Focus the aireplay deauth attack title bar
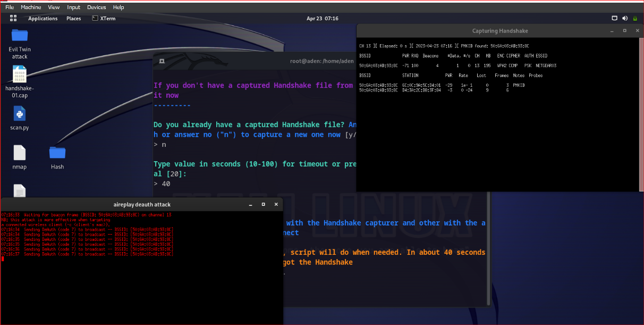644x325 pixels. (x=142, y=204)
